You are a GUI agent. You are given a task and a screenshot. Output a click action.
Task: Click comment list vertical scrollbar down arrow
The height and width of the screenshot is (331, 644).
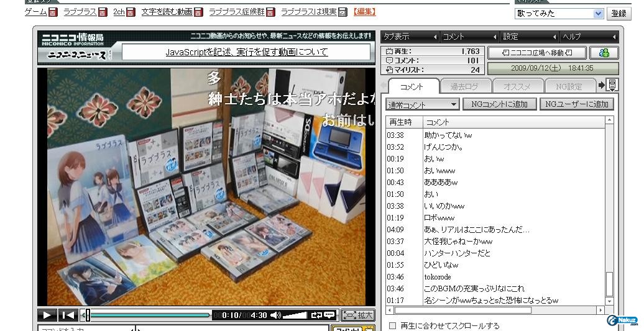click(609, 301)
